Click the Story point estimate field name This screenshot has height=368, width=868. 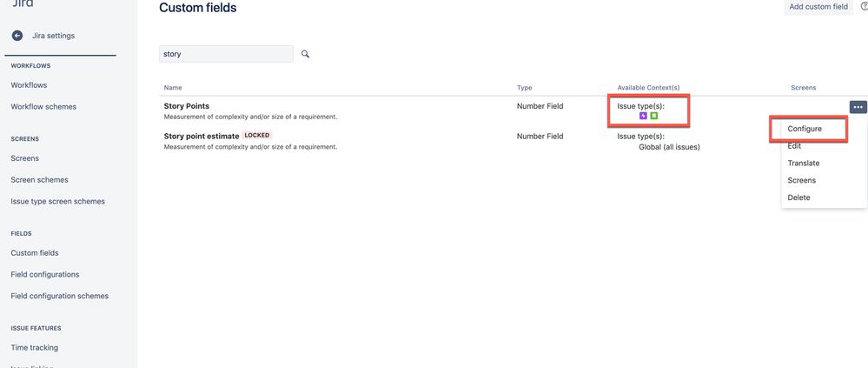202,135
